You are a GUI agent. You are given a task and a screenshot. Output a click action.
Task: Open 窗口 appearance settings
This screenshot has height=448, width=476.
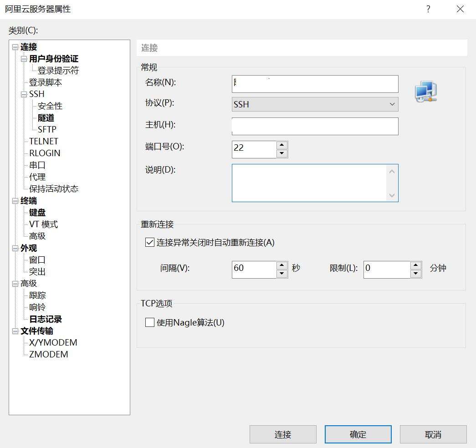point(37,260)
